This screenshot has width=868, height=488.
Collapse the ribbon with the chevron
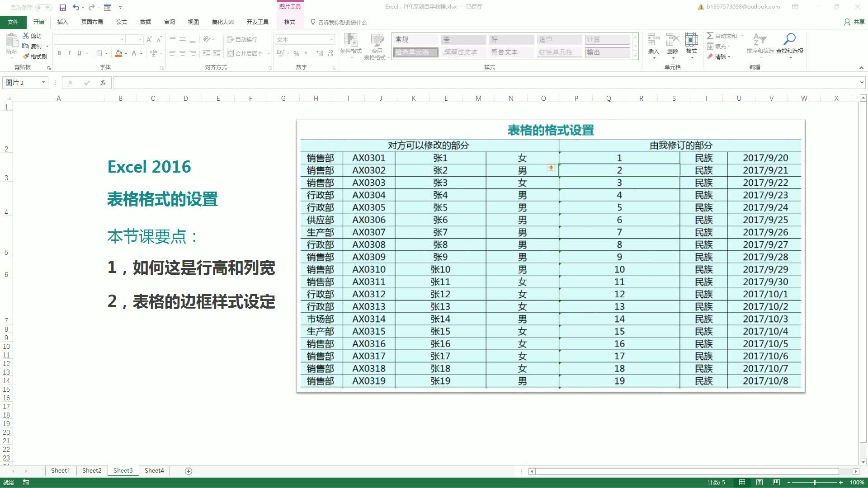[861, 68]
